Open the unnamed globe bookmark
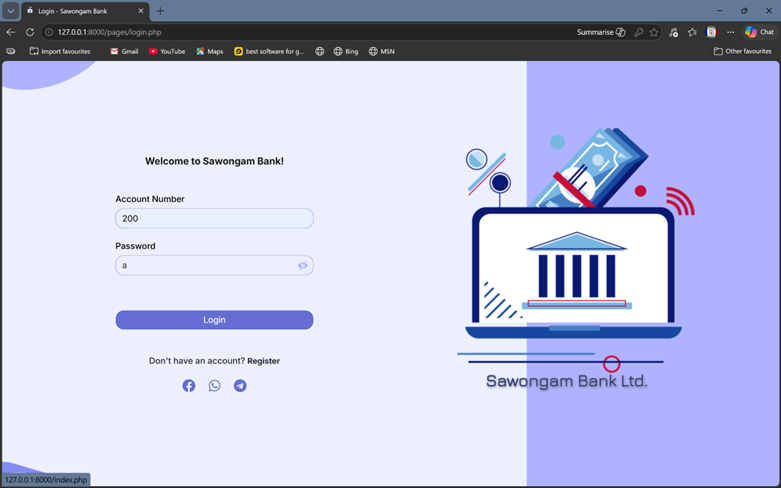Image resolution: width=781 pixels, height=488 pixels. (320, 51)
